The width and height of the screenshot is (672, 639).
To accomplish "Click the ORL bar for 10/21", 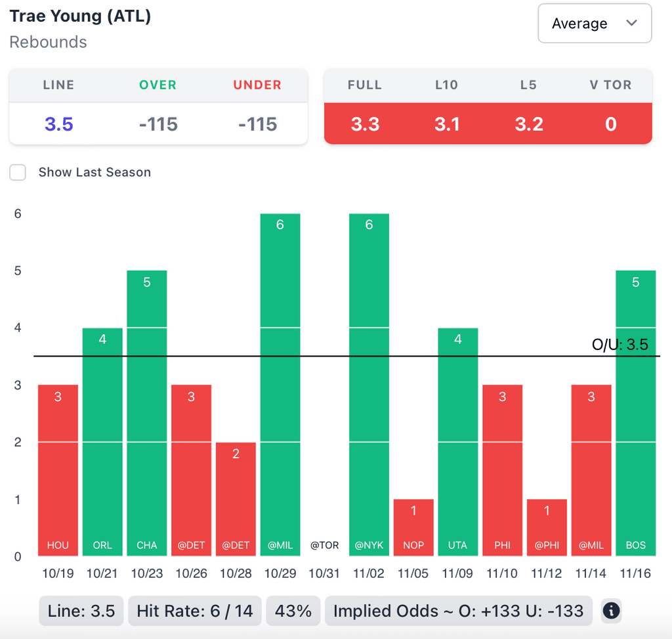I will point(102,442).
